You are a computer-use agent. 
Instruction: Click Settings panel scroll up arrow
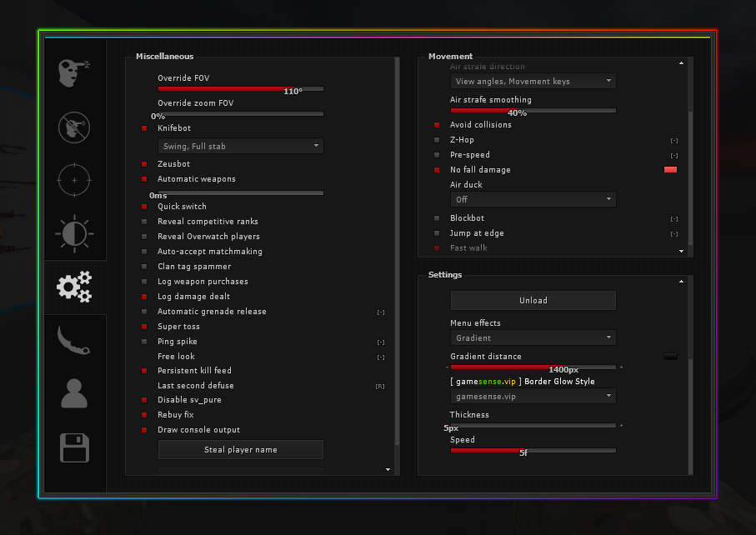[681, 282]
